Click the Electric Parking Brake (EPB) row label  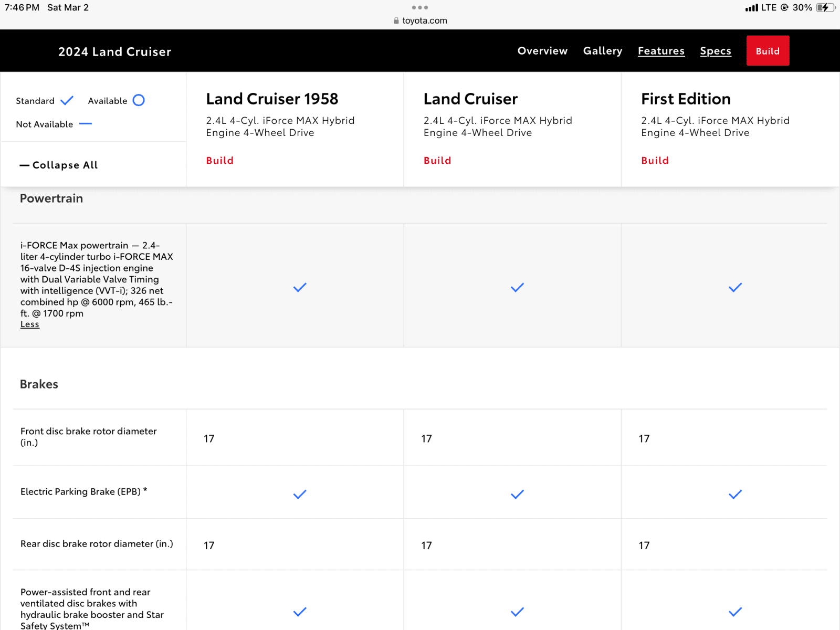pyautogui.click(x=84, y=492)
